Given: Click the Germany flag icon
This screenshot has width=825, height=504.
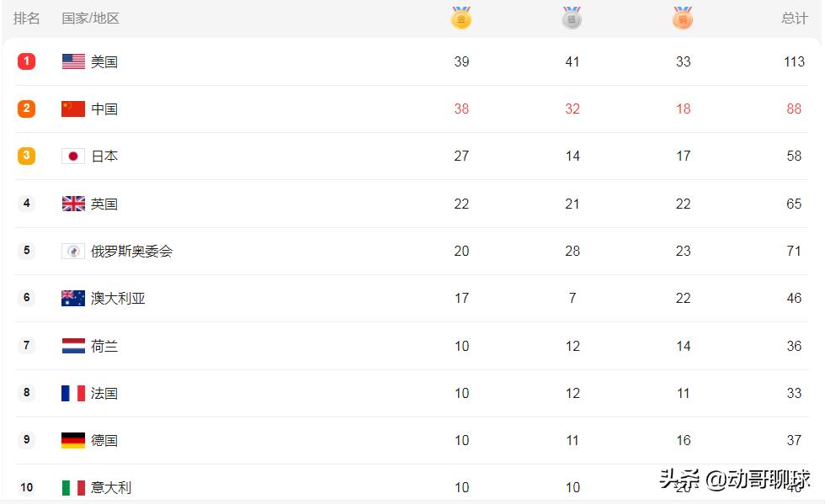Looking at the screenshot, I should pos(73,440).
